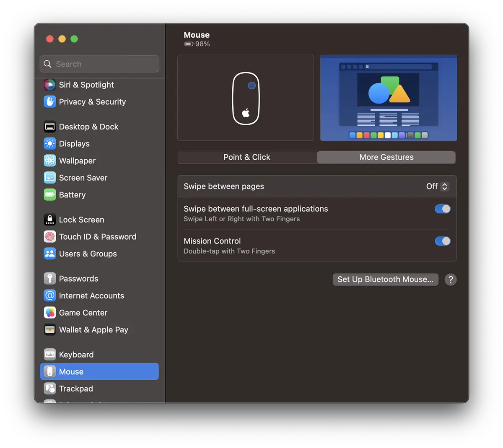Select the More Gestures tab

click(386, 157)
